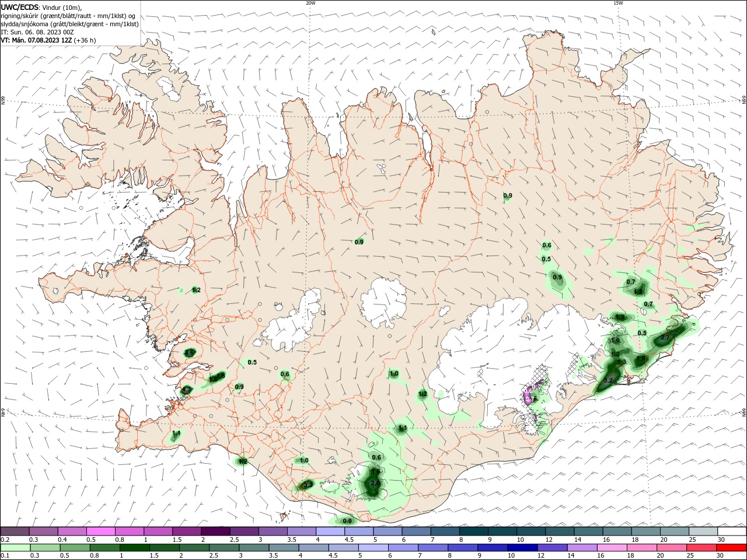Screen dimensions: 747x560
Task: Click the '0.4' label on the snow scale
Action: tap(62, 540)
